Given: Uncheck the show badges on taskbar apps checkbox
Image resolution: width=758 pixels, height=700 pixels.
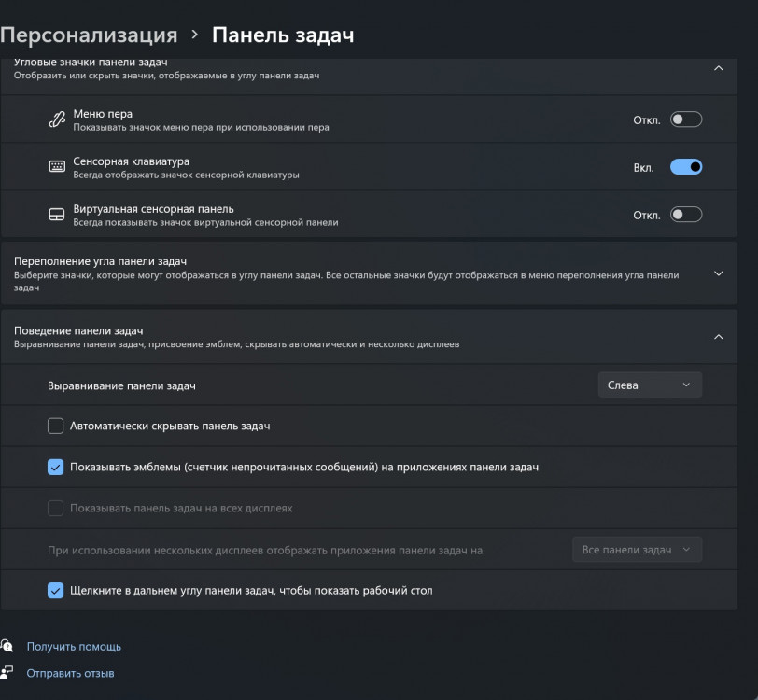Looking at the screenshot, I should click(55, 468).
